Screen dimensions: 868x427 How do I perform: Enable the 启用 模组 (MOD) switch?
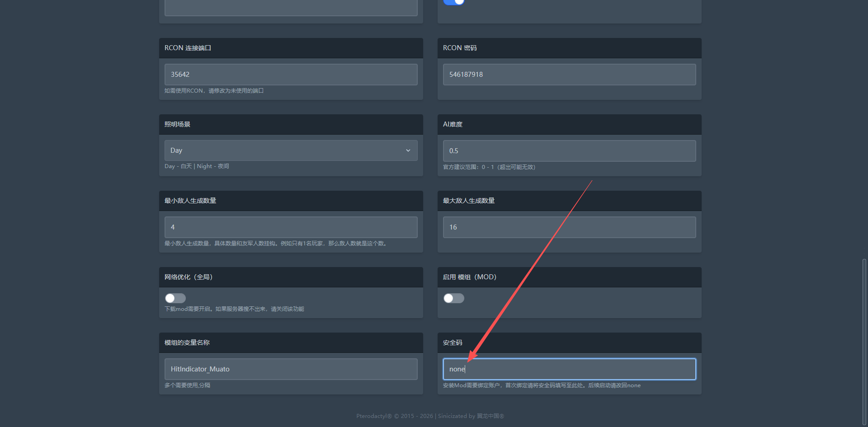[453, 298]
